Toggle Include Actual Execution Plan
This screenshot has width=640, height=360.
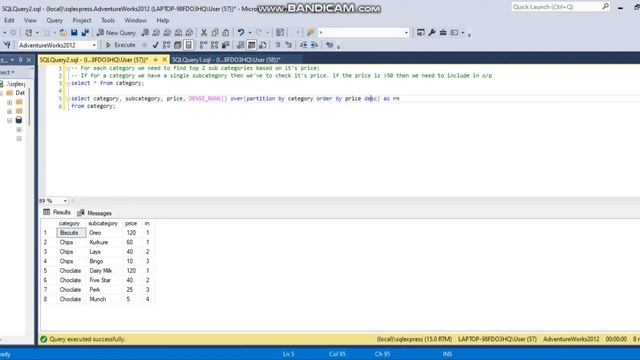pos(203,45)
